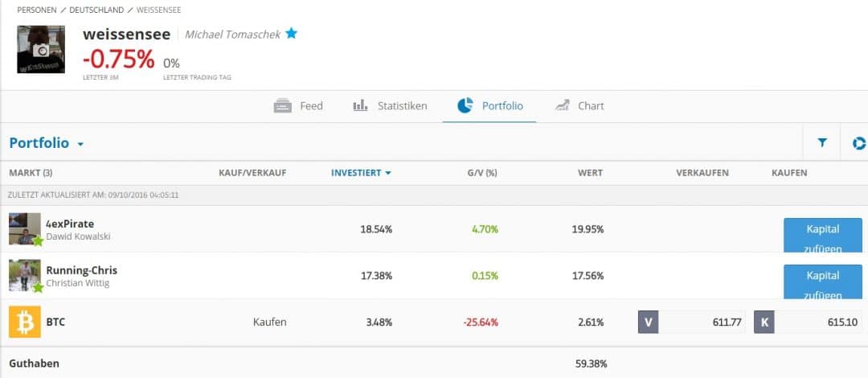Click the filter funnel icon
The height and width of the screenshot is (378, 868).
(822, 143)
